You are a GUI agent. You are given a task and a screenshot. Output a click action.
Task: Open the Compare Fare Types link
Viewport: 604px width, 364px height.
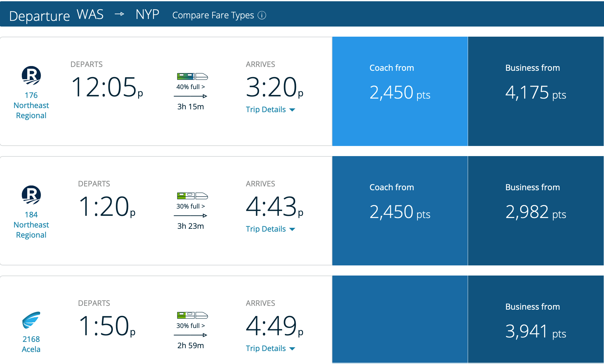point(213,15)
